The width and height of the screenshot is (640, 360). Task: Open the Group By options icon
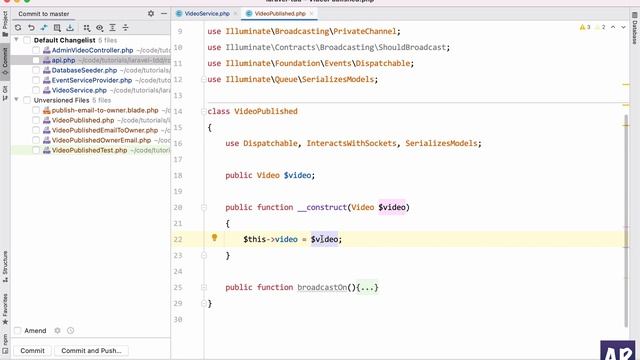(87, 28)
